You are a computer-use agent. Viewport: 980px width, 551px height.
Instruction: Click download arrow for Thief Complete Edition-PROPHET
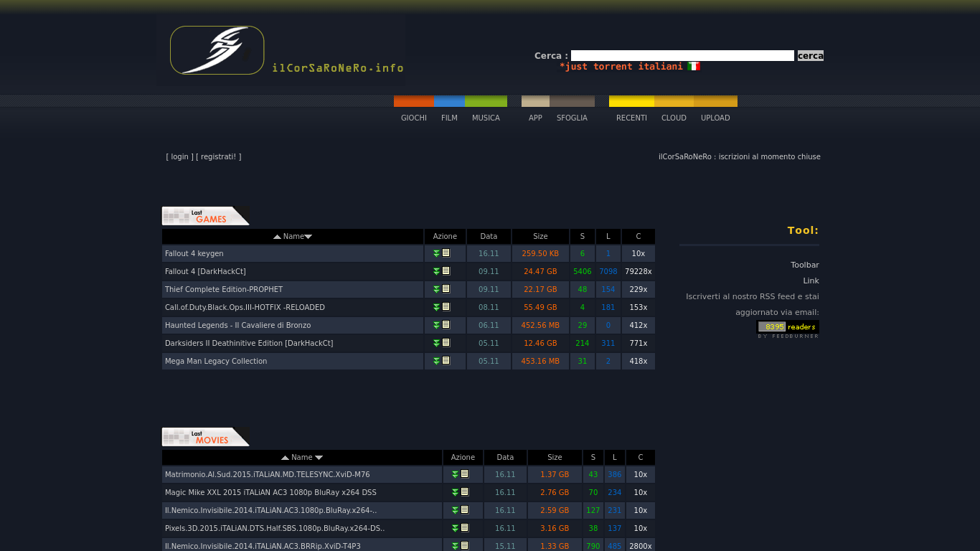tap(436, 289)
